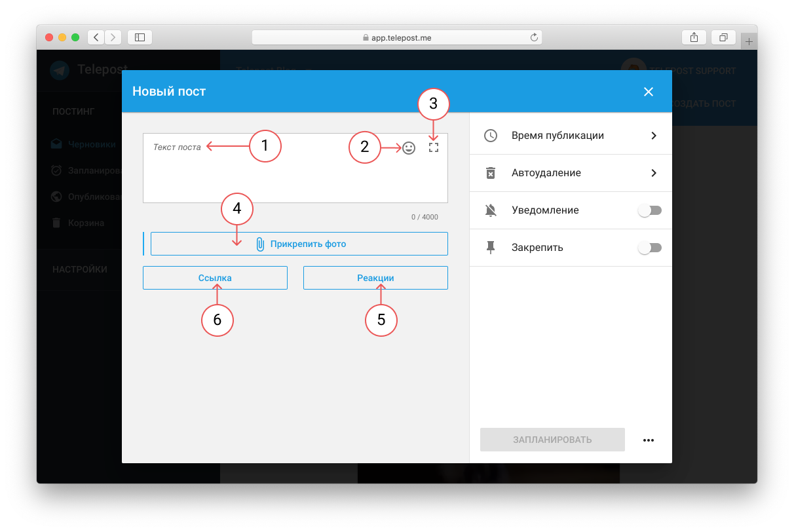Enable the Закрепить pin switch
This screenshot has height=532, width=794.
650,248
